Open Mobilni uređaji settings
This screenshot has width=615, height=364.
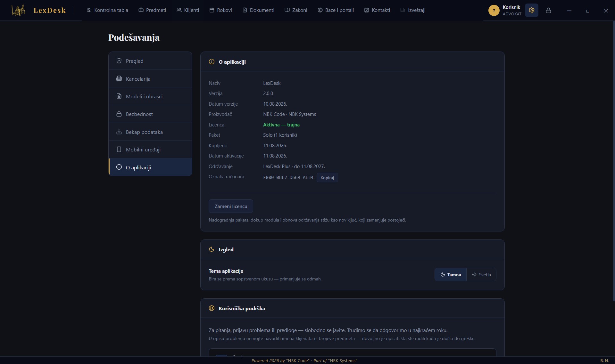150,150
